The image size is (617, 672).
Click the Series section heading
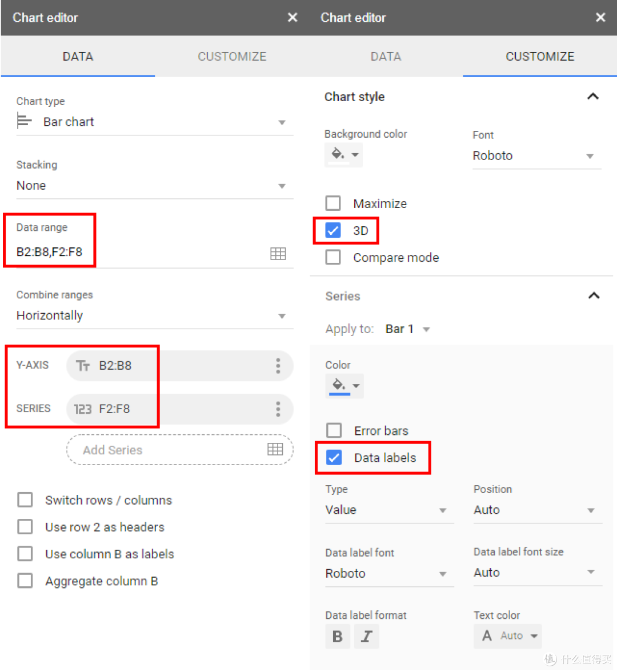click(343, 296)
